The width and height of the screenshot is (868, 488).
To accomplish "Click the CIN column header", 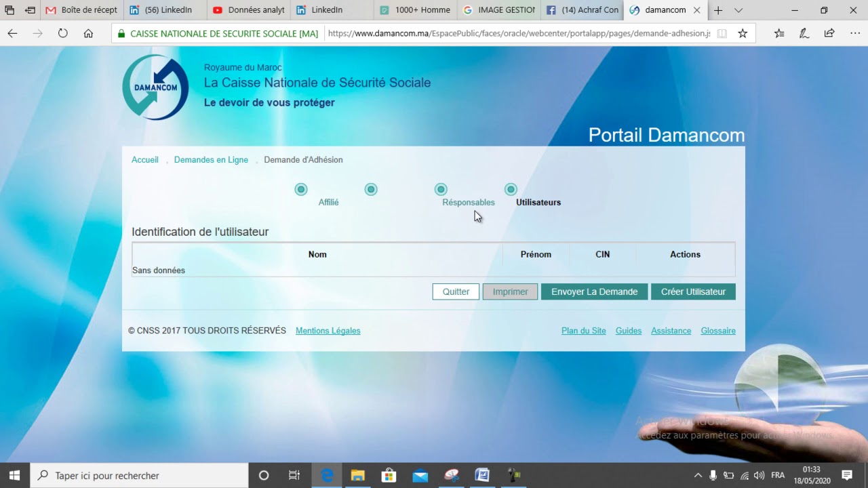I will tap(603, 255).
